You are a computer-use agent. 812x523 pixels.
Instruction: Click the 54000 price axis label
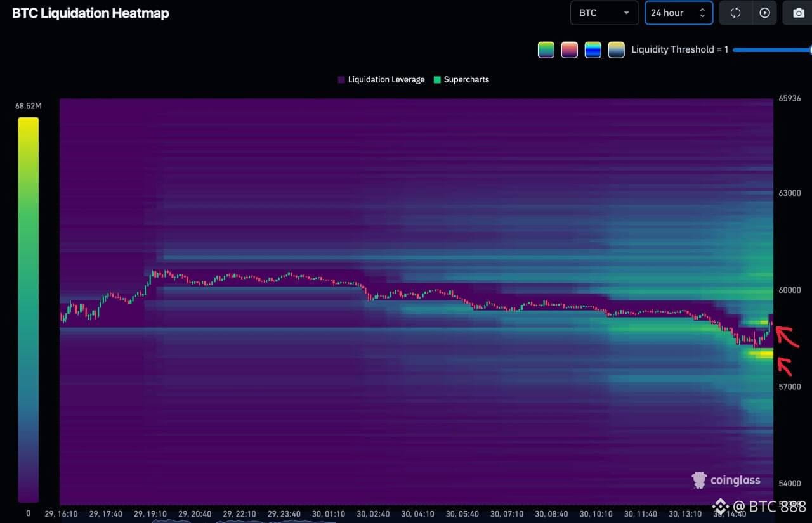coord(790,483)
